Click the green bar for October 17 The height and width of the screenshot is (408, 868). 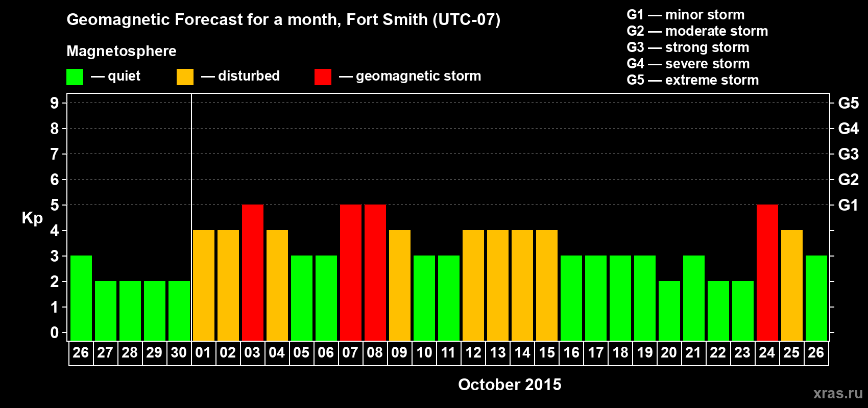pyautogui.click(x=596, y=298)
